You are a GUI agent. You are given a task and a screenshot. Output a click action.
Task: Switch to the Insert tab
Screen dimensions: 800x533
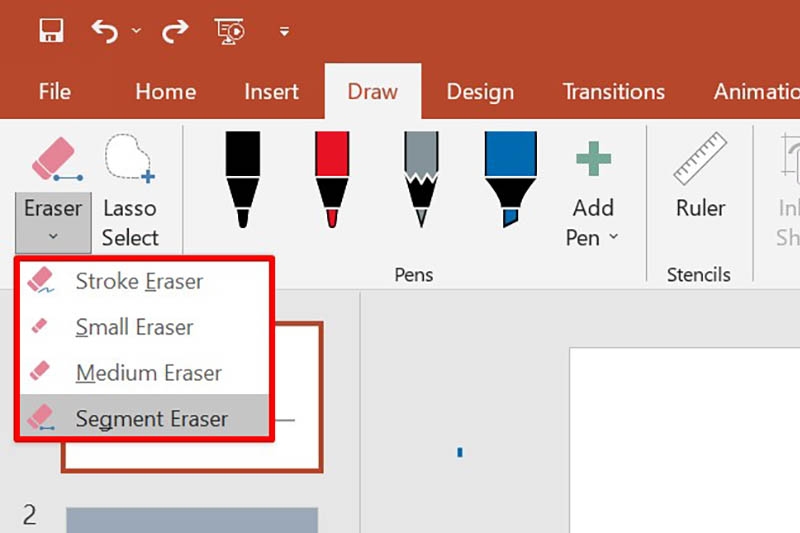pyautogui.click(x=271, y=92)
